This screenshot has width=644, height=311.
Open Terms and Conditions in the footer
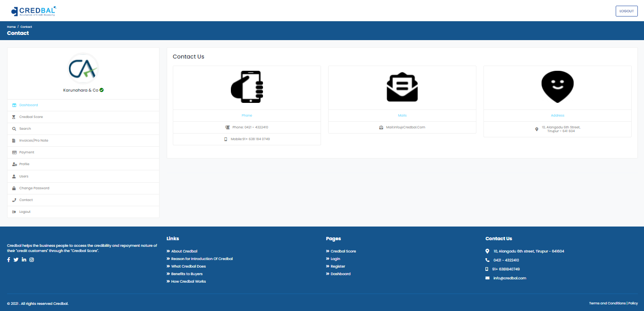click(607, 303)
